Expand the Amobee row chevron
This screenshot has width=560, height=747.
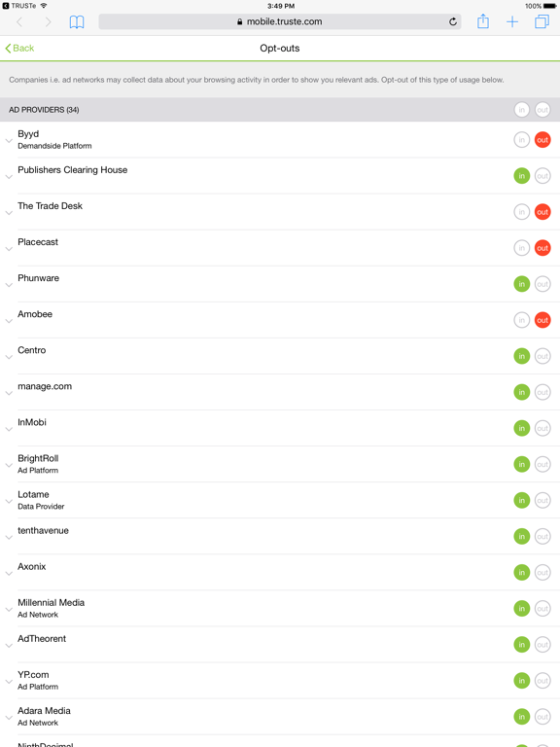[x=9, y=321]
